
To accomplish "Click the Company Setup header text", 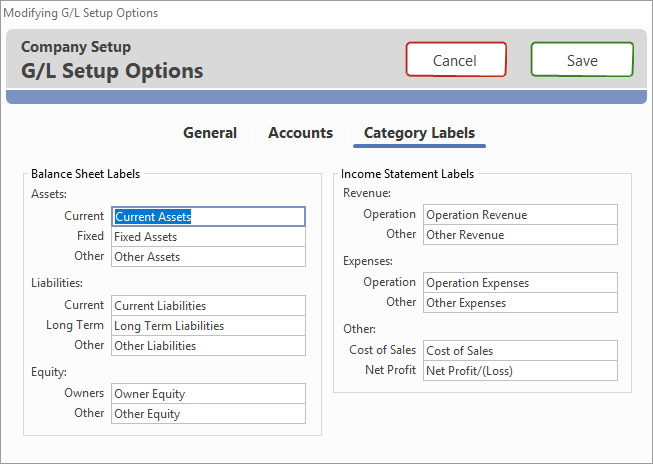I will pyautogui.click(x=76, y=47).
